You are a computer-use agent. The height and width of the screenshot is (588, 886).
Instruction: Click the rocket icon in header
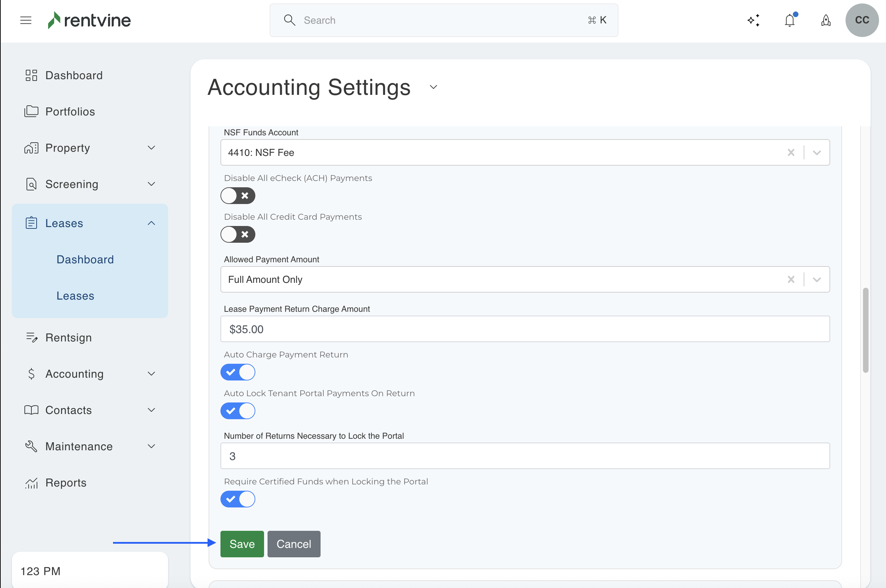826,20
